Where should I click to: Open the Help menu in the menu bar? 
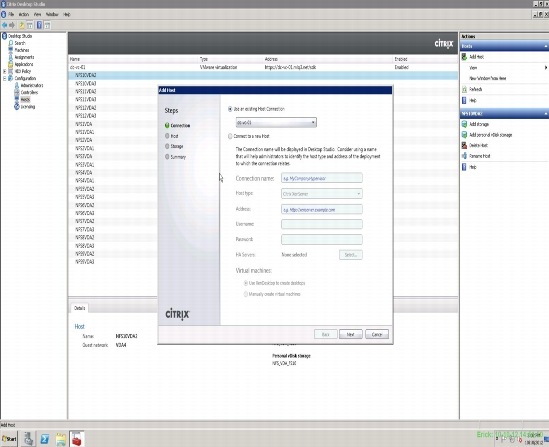pyautogui.click(x=67, y=14)
